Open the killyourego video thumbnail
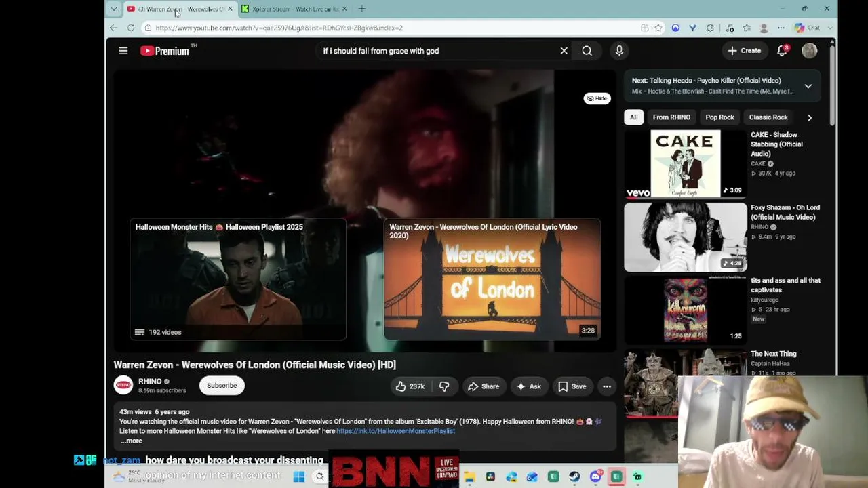 point(686,310)
